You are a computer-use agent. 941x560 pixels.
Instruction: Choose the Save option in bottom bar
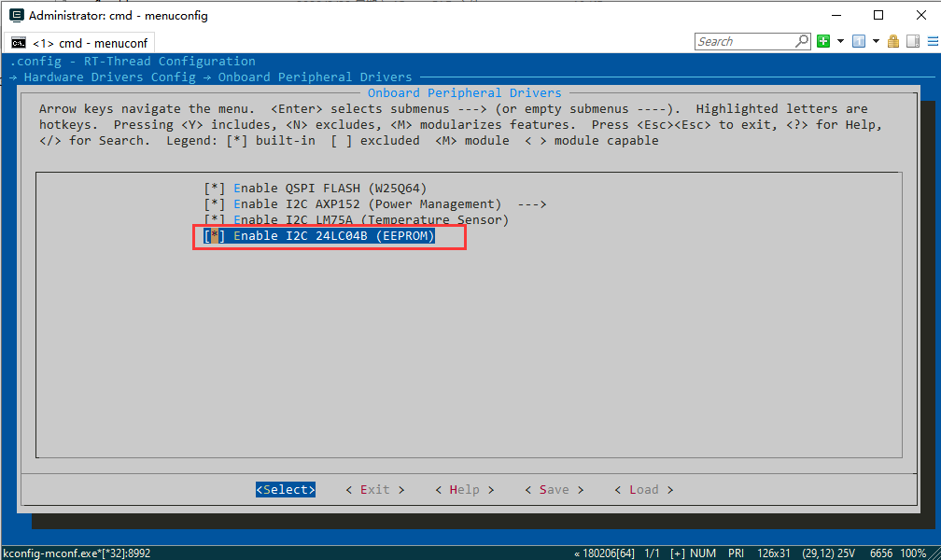[x=554, y=490]
